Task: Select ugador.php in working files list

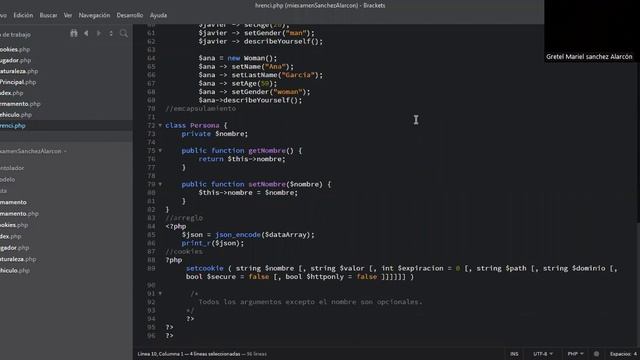Action: pyautogui.click(x=16, y=60)
